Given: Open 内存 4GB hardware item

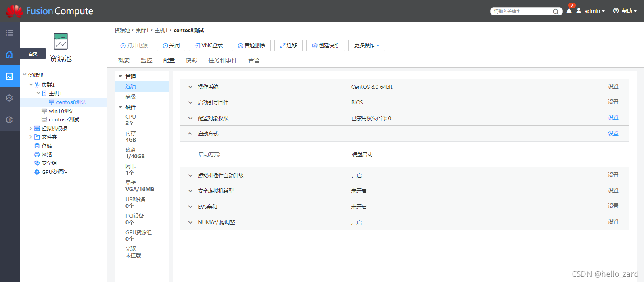Looking at the screenshot, I should (131, 136).
